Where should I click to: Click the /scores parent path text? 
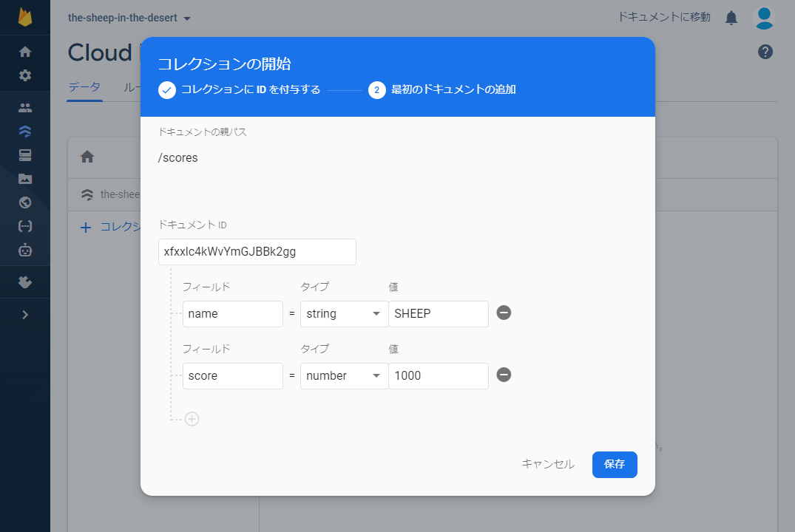[x=178, y=158]
